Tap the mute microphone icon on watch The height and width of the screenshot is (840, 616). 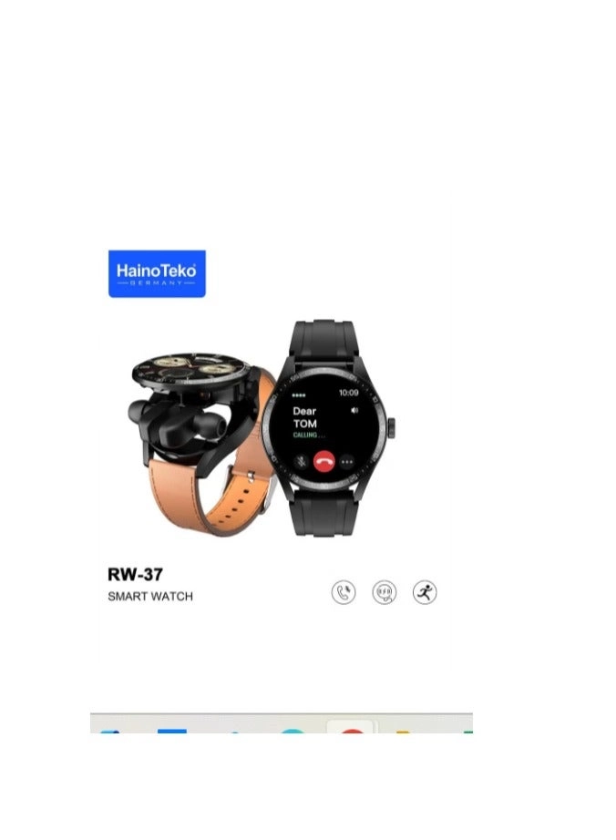coord(302,461)
